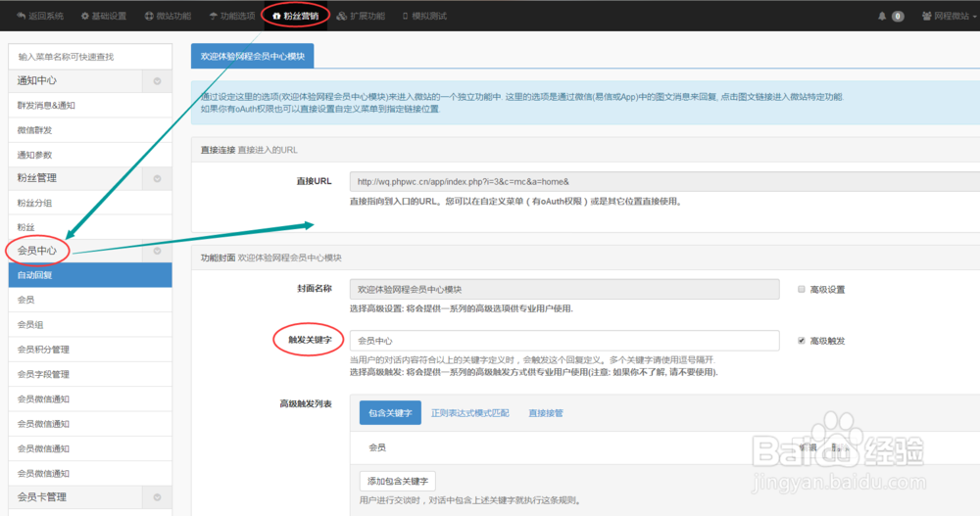The height and width of the screenshot is (516, 980).
Task: Open 通知参数 in the sidebar
Action: tap(90, 155)
